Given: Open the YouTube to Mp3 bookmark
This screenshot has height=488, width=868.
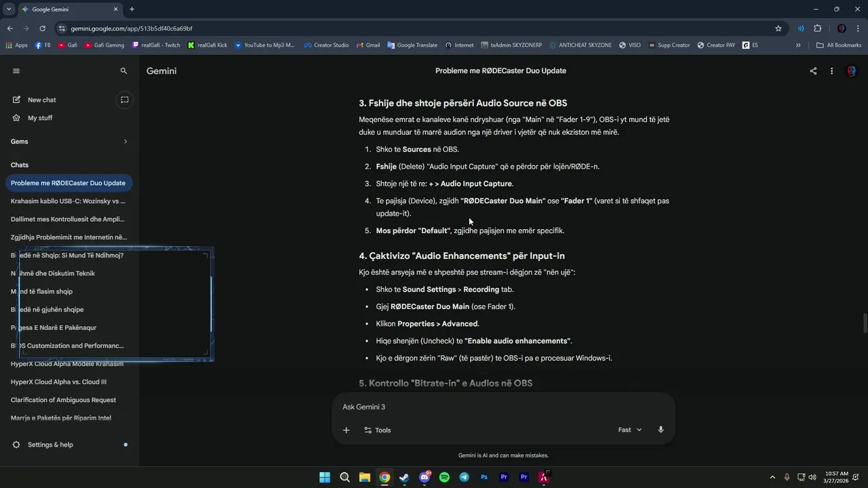Looking at the screenshot, I should [x=264, y=45].
